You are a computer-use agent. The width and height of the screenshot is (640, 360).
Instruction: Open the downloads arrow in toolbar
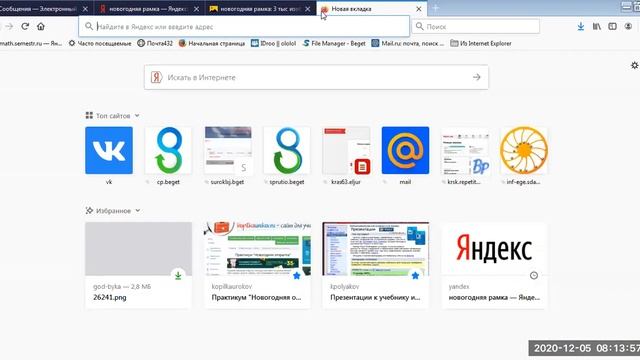580,27
